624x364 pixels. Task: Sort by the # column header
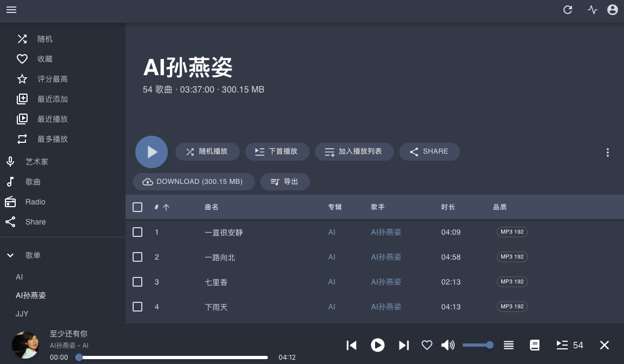(162, 207)
